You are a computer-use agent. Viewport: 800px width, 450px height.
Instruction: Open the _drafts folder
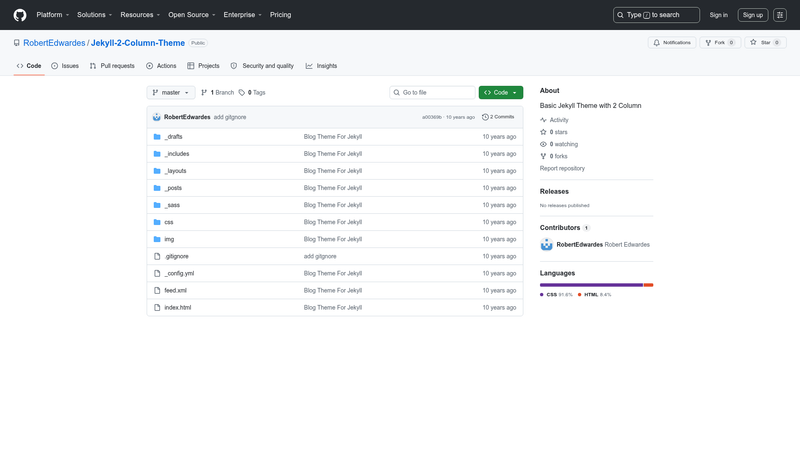click(x=173, y=137)
